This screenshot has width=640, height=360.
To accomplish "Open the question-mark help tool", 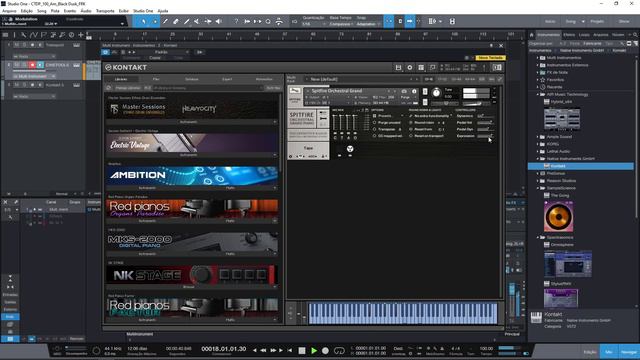I will (236, 21).
